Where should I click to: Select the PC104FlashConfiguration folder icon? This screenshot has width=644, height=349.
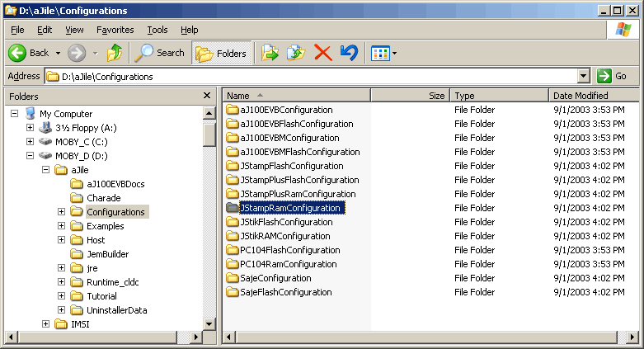(x=233, y=250)
